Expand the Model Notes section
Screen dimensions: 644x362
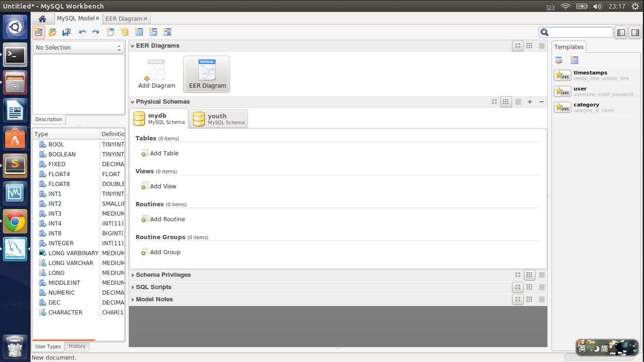[x=132, y=300]
